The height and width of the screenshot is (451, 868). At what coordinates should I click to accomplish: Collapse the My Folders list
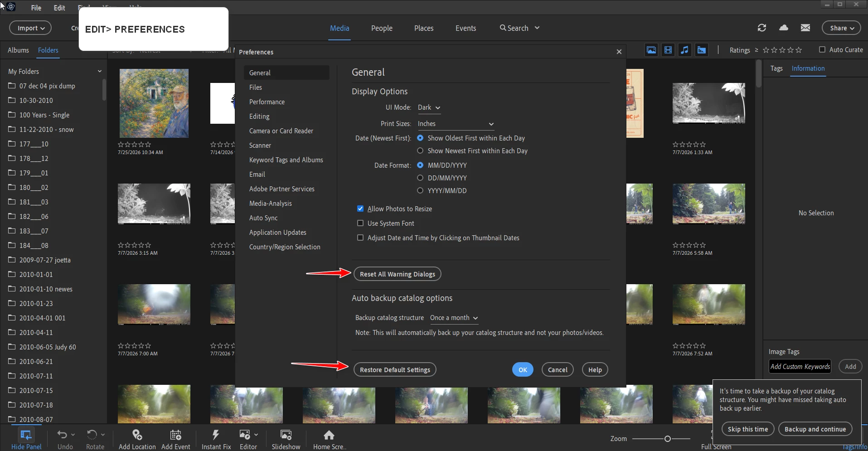point(99,71)
